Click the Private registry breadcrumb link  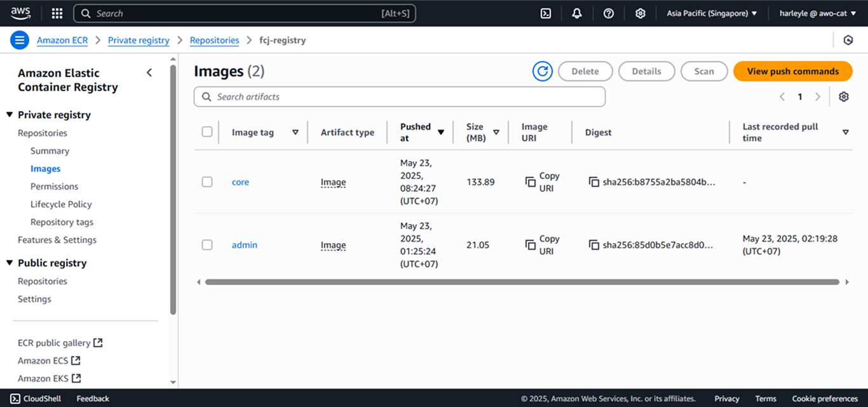(x=139, y=40)
